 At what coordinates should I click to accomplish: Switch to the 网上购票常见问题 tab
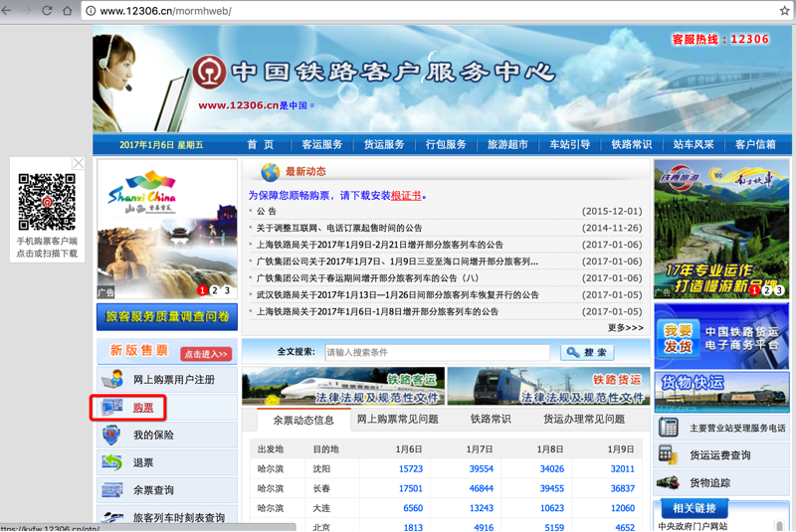(x=397, y=419)
